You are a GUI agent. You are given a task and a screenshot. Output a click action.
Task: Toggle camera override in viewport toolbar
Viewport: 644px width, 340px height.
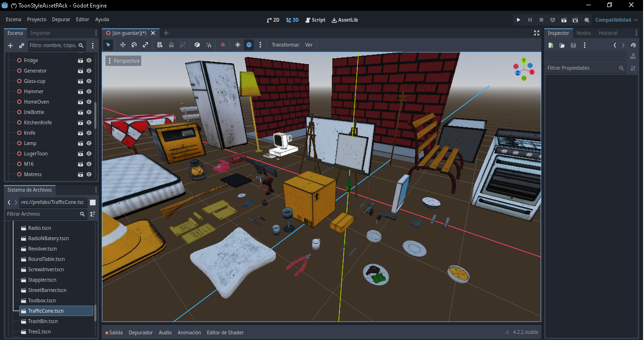pyautogui.click(x=223, y=45)
